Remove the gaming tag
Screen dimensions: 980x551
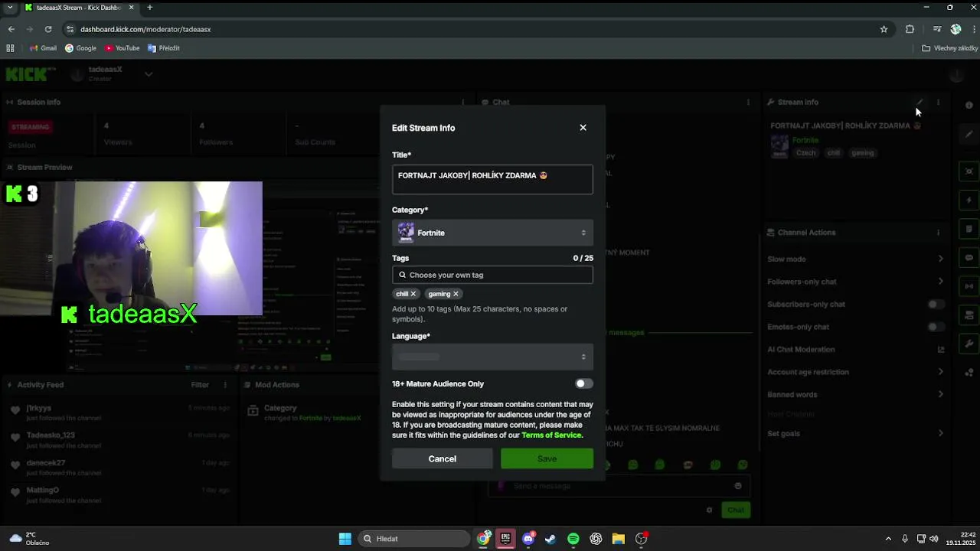click(456, 294)
